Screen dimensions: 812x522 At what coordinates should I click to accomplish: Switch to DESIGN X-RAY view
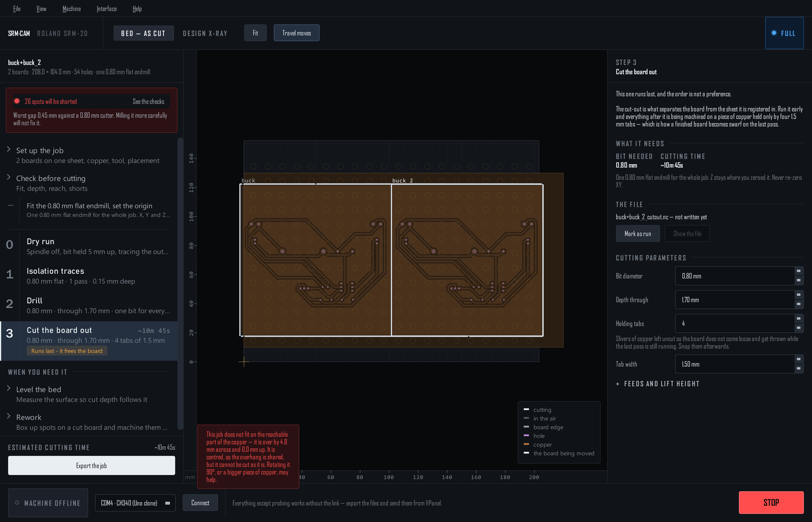click(x=205, y=33)
